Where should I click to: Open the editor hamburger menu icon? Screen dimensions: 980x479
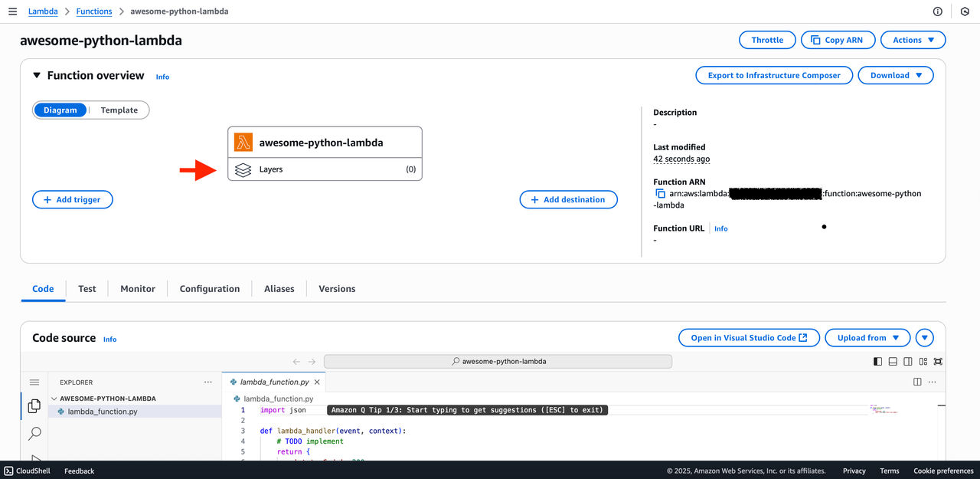click(34, 382)
